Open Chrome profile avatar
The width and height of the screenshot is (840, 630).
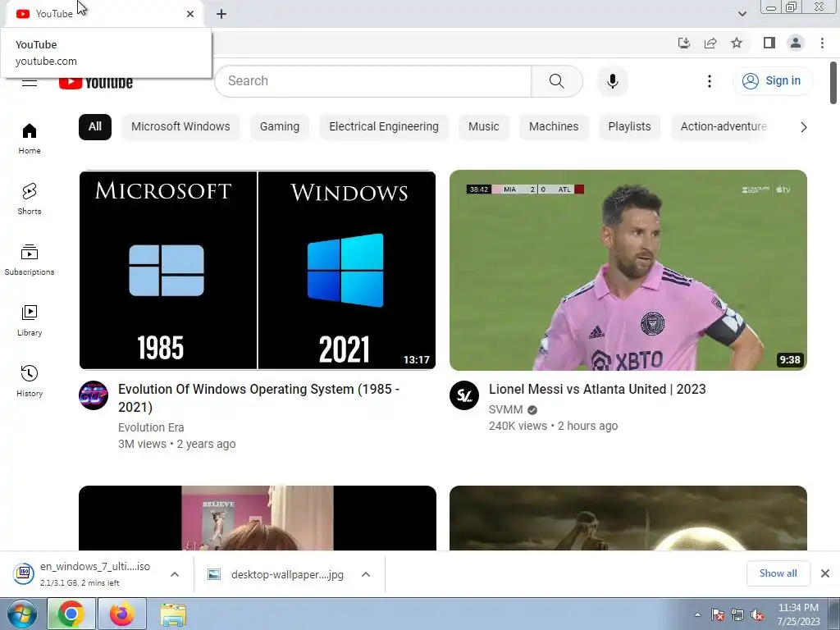click(x=796, y=43)
